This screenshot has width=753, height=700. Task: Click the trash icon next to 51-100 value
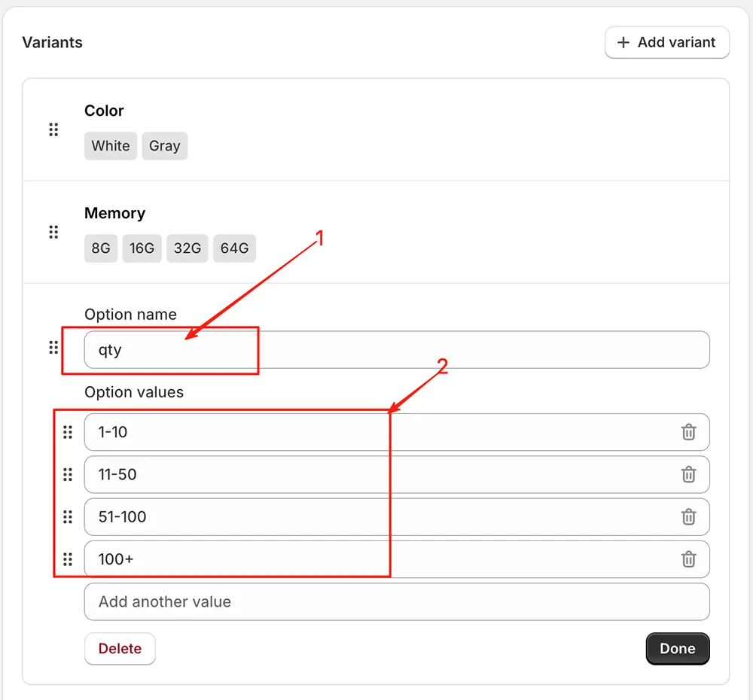(x=688, y=517)
